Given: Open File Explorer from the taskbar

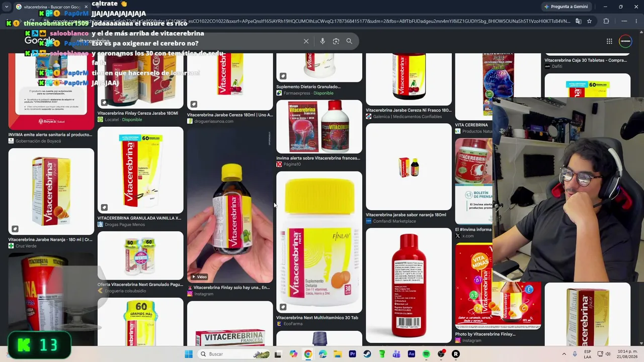Looking at the screenshot, I should click(x=338, y=354).
